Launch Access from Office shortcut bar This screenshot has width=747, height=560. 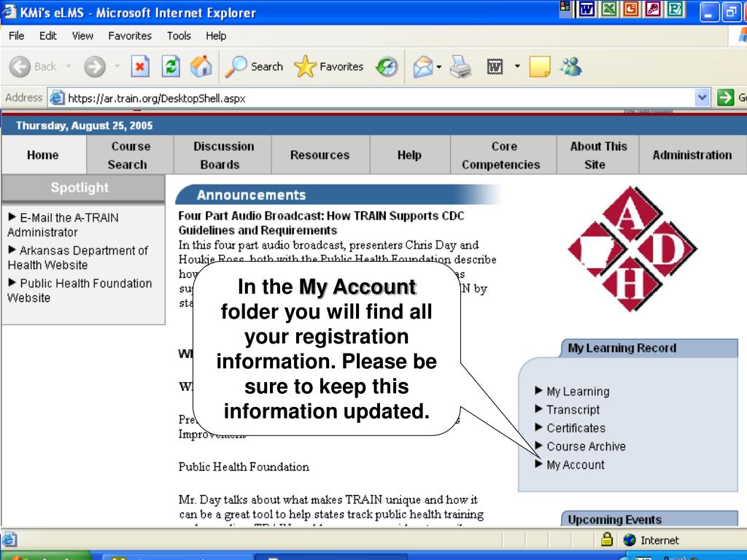click(653, 9)
